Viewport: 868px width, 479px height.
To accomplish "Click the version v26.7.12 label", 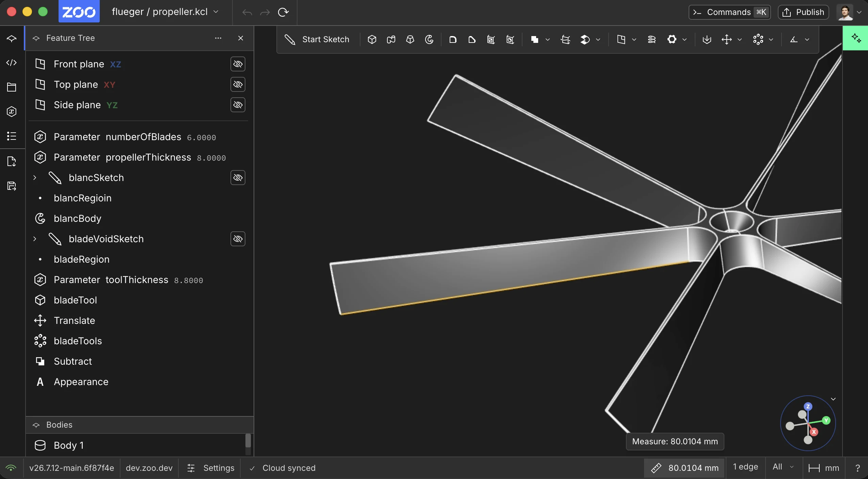I will (x=71, y=468).
